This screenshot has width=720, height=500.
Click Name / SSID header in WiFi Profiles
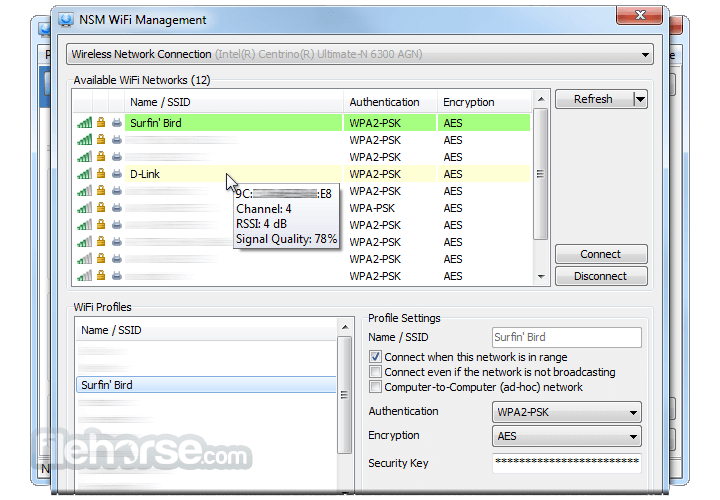(x=207, y=330)
